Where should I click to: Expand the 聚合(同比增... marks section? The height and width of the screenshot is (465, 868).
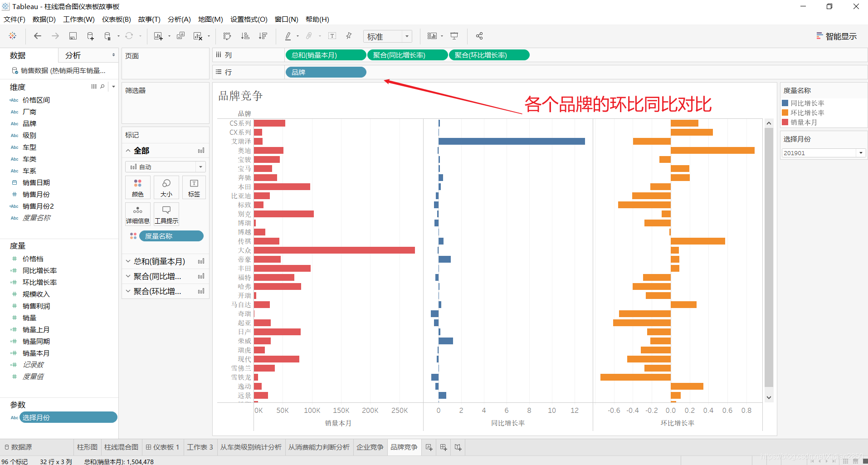point(128,276)
